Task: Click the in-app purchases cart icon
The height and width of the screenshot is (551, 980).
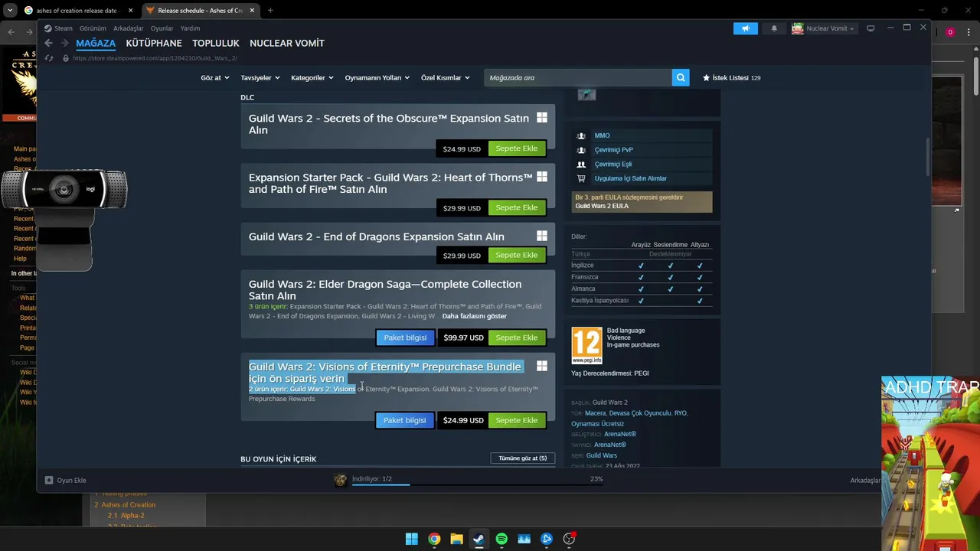Action: 581,178
